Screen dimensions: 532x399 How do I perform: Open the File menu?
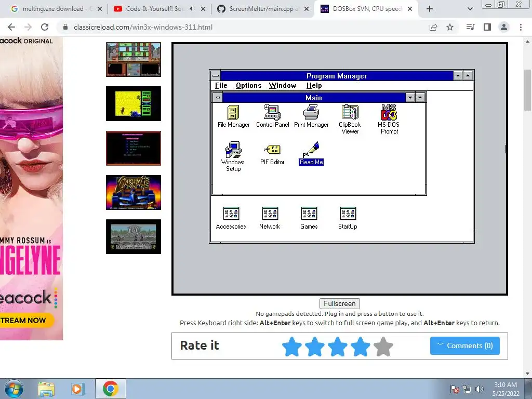pyautogui.click(x=221, y=86)
